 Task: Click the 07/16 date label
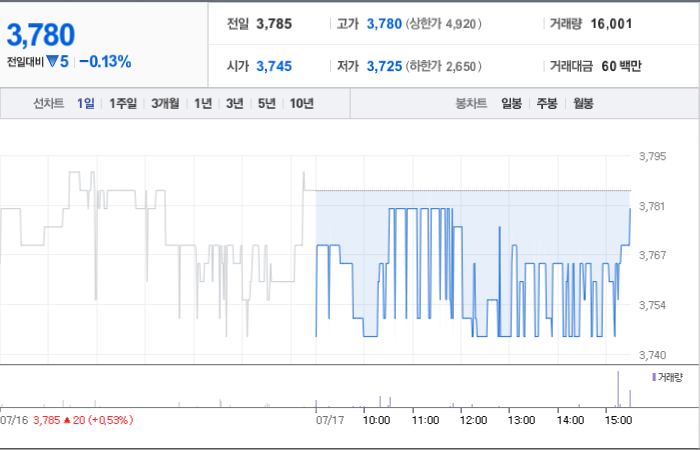click(14, 420)
